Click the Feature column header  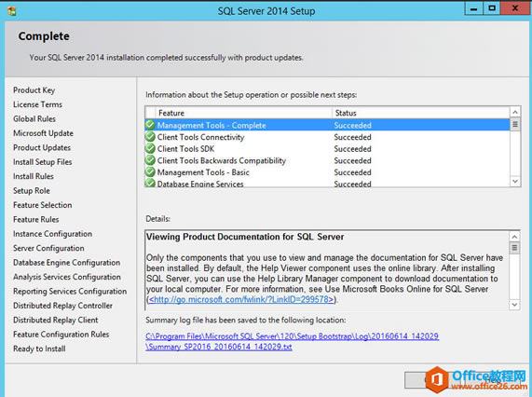[243, 113]
